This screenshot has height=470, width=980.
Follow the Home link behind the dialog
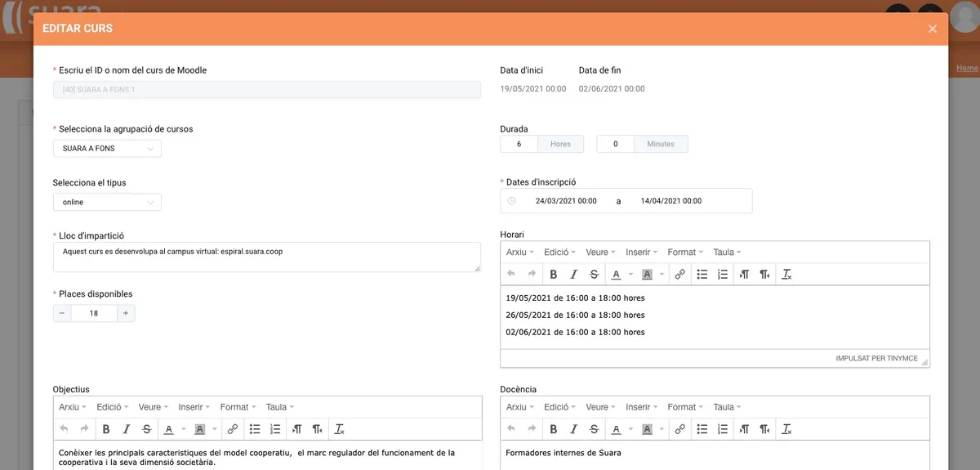[x=967, y=69]
